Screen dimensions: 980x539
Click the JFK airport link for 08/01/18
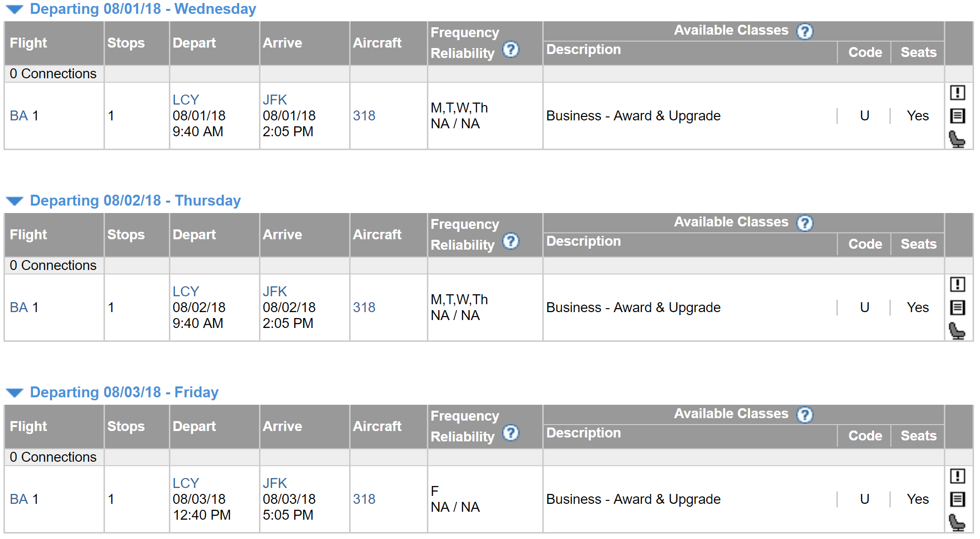tap(275, 100)
